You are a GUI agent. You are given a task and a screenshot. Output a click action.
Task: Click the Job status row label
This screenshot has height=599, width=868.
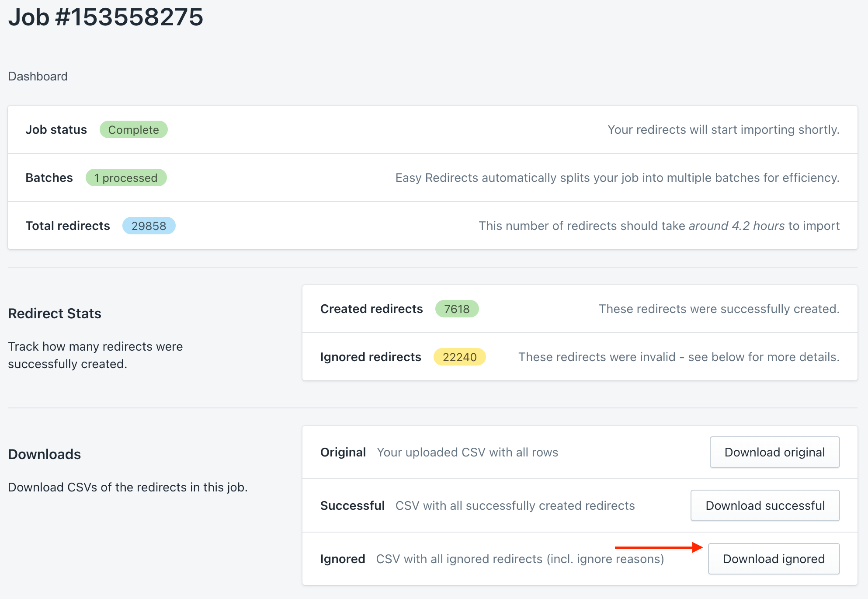[56, 130]
